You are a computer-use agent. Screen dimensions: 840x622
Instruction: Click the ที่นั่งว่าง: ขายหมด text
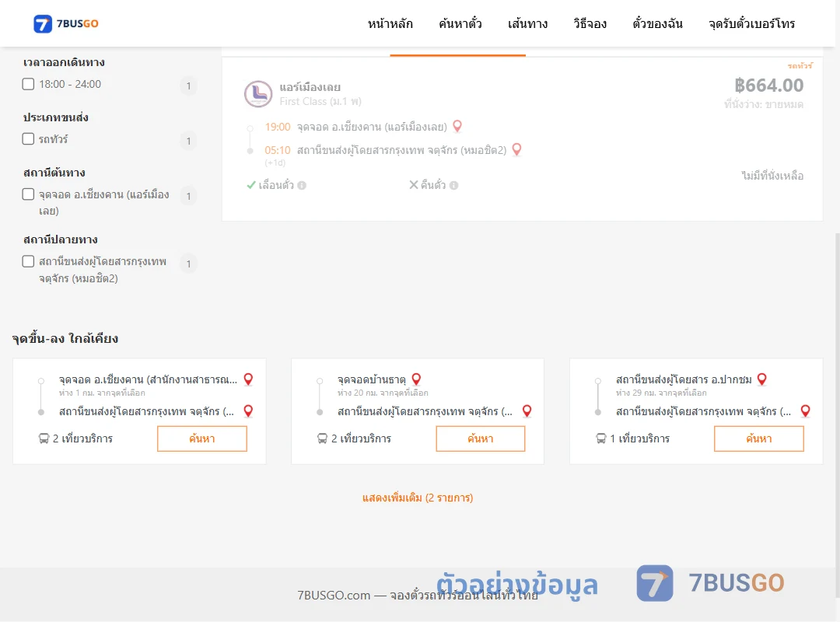pos(764,104)
